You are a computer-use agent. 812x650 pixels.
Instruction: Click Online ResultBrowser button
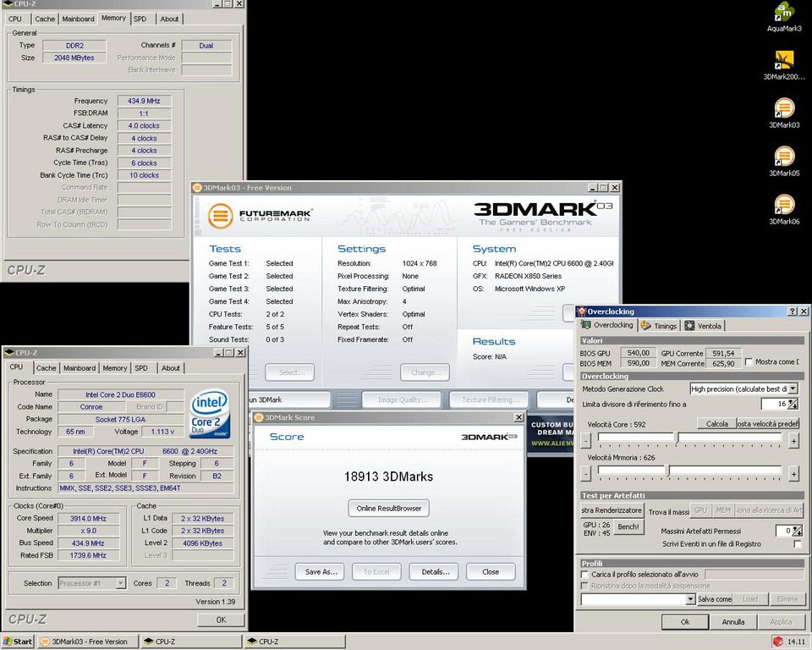coord(388,509)
